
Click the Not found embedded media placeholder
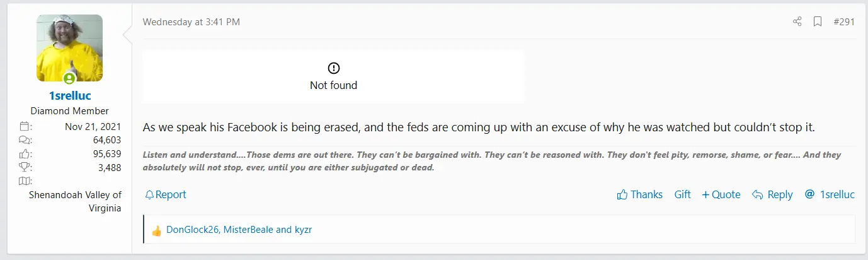tap(333, 76)
